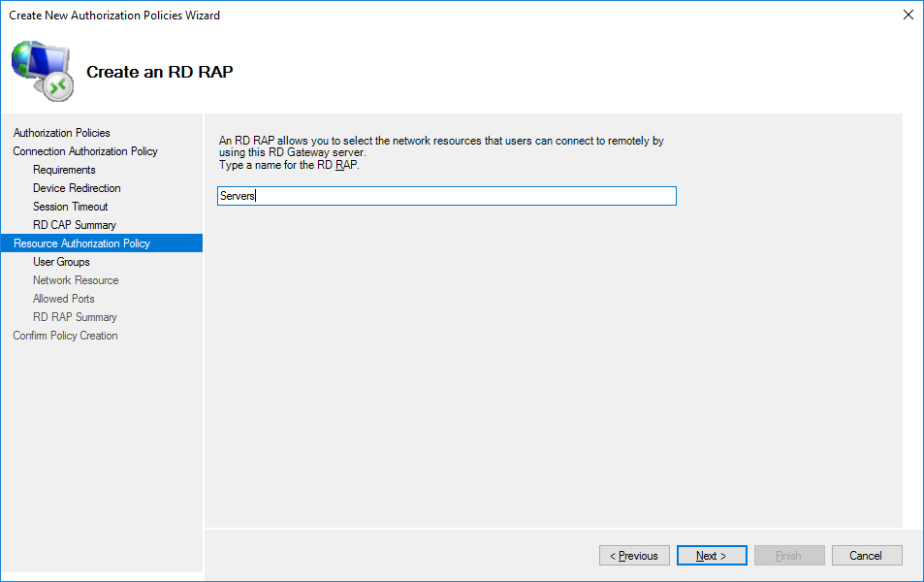This screenshot has width=924, height=582.
Task: Jump to Device Redirection step
Action: pos(77,188)
